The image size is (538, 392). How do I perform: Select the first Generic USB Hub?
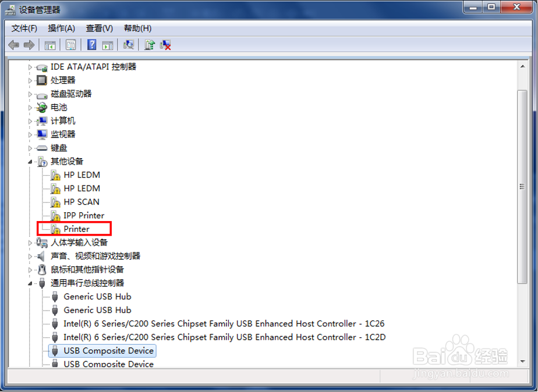coord(97,297)
